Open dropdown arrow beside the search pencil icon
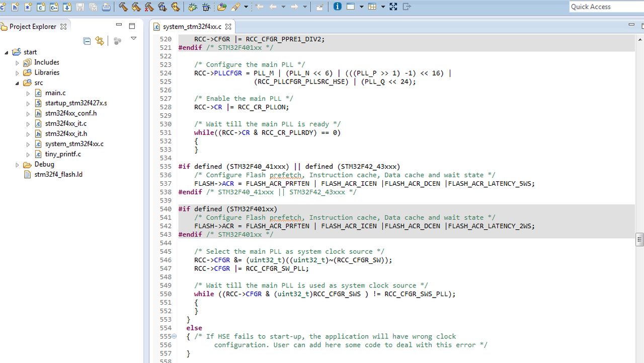The image size is (644, 363). click(x=246, y=7)
